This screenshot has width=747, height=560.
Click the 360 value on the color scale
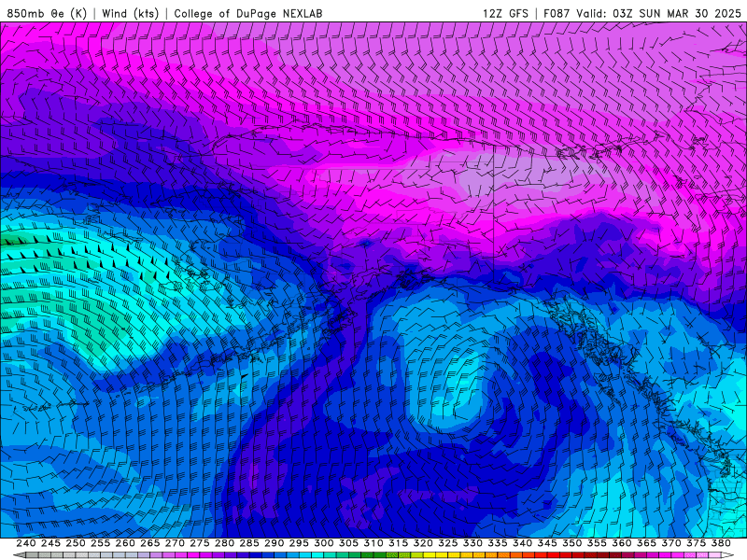pos(622,543)
